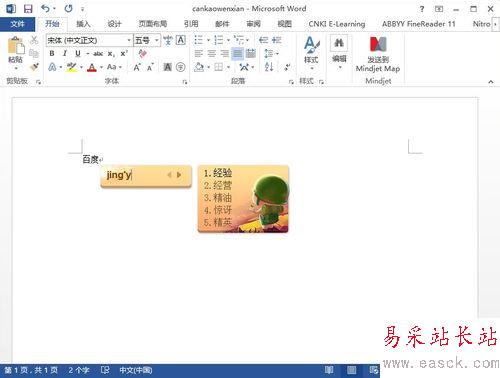Open the File tab
The height and width of the screenshot is (378, 500).
(x=17, y=24)
